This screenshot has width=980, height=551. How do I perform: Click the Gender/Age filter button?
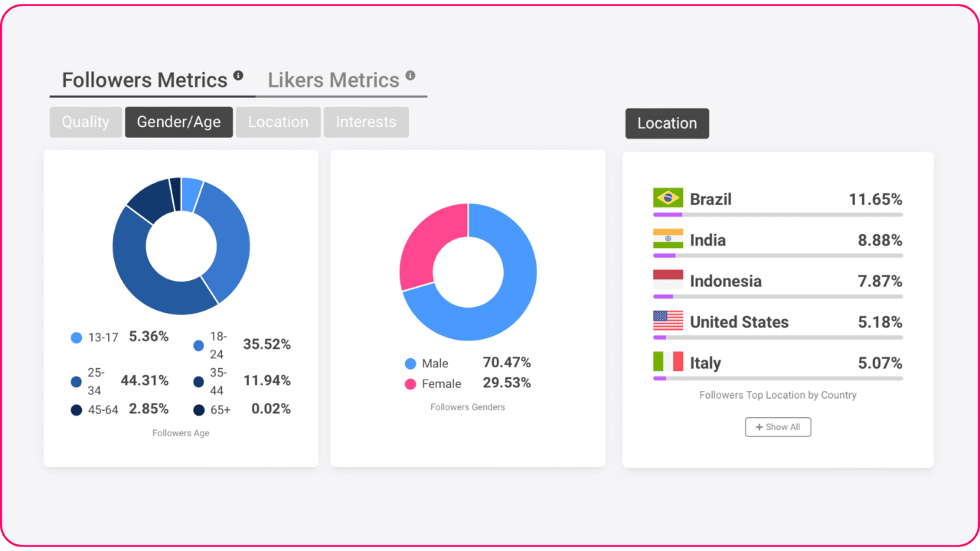point(178,122)
